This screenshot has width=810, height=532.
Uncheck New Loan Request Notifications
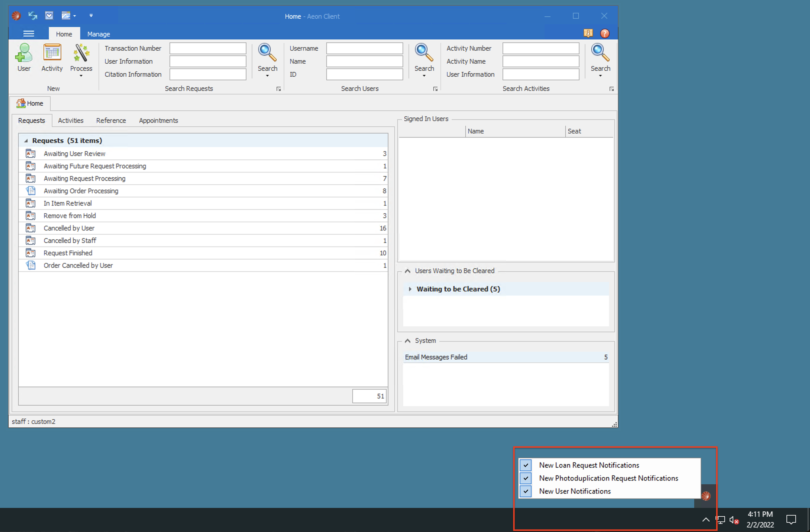(x=525, y=465)
